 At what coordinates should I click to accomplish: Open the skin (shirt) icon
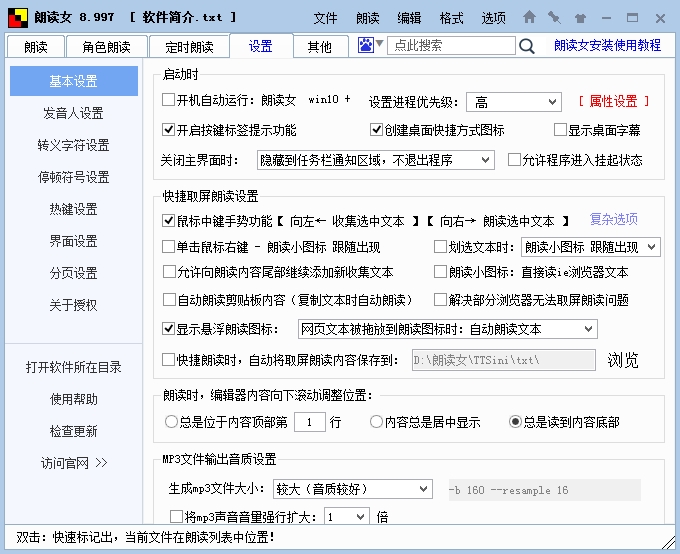[x=578, y=17]
